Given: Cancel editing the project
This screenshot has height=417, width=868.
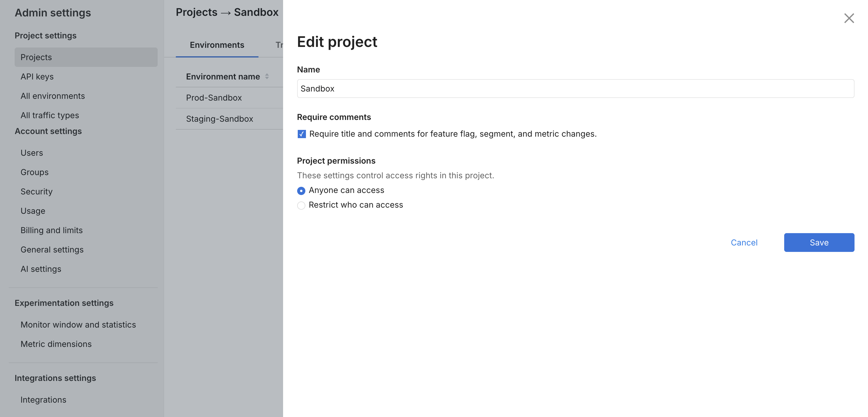Looking at the screenshot, I should point(744,243).
